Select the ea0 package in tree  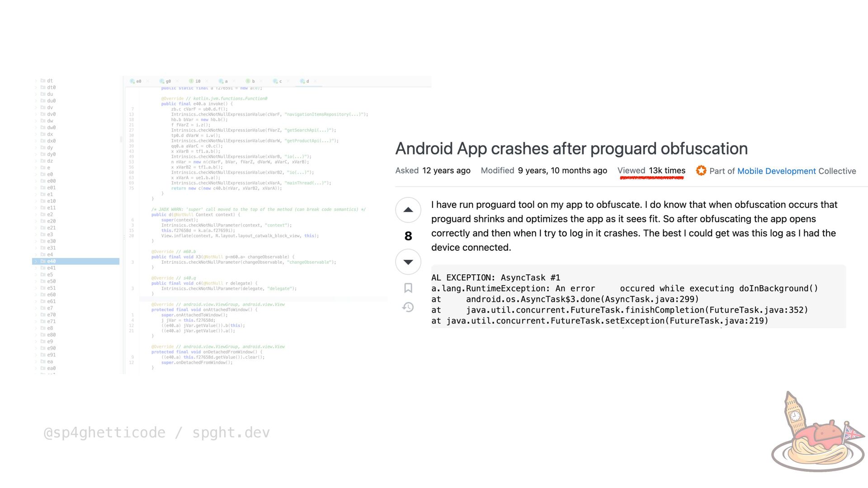[x=51, y=368]
